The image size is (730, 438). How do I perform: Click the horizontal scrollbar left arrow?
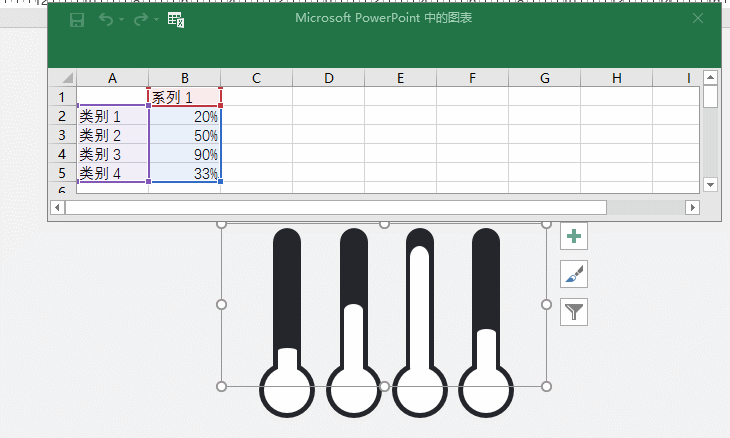pos(57,207)
